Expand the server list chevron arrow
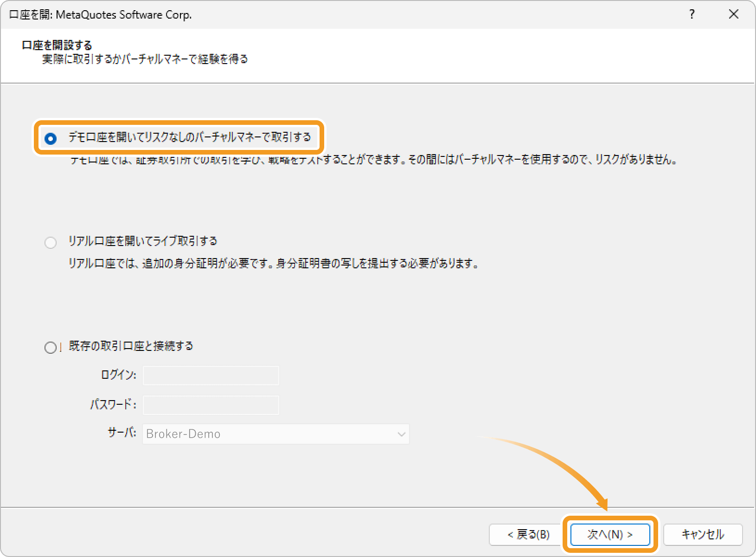This screenshot has width=756, height=557. [x=401, y=434]
